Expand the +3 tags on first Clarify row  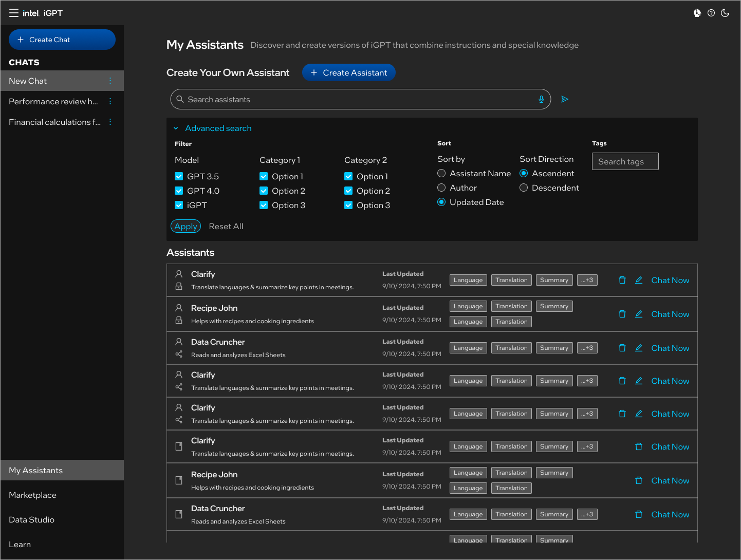(587, 280)
